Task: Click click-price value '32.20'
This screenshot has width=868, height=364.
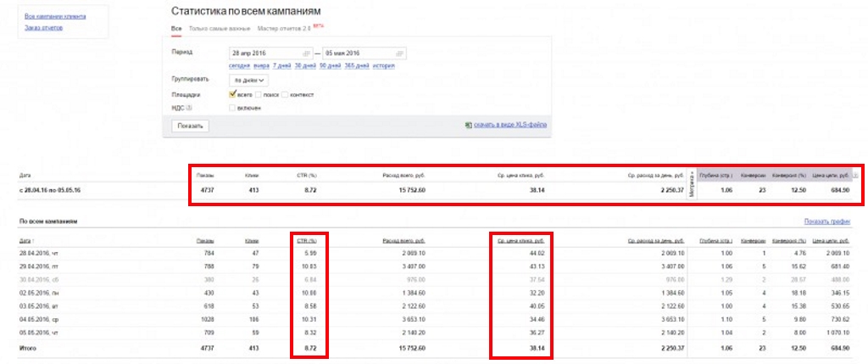Action: click(x=537, y=293)
